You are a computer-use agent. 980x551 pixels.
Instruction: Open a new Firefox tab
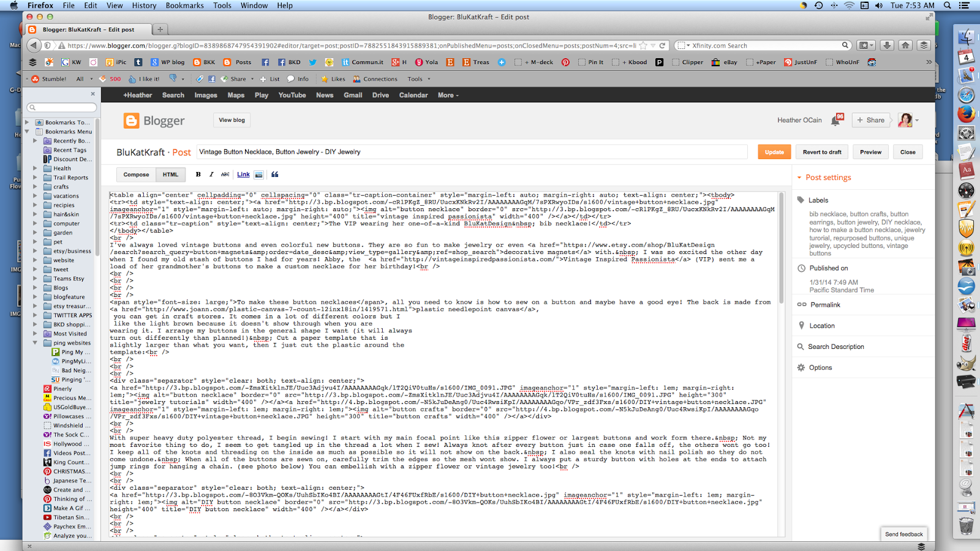[160, 29]
